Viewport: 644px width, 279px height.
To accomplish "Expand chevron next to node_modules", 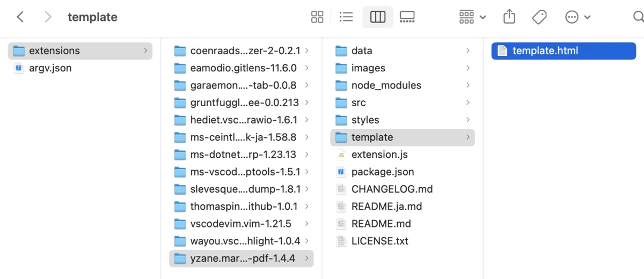I will (x=467, y=85).
